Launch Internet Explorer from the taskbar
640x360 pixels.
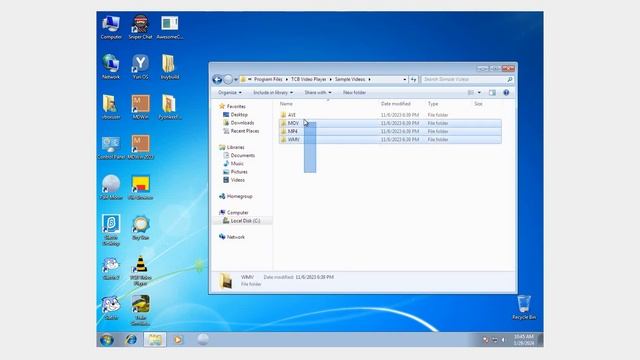point(131,340)
